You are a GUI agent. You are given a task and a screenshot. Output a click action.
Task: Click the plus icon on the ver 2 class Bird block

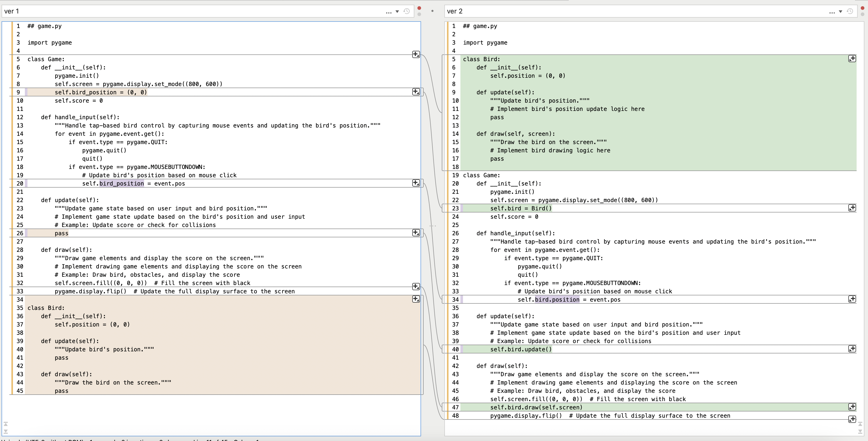[x=852, y=59]
